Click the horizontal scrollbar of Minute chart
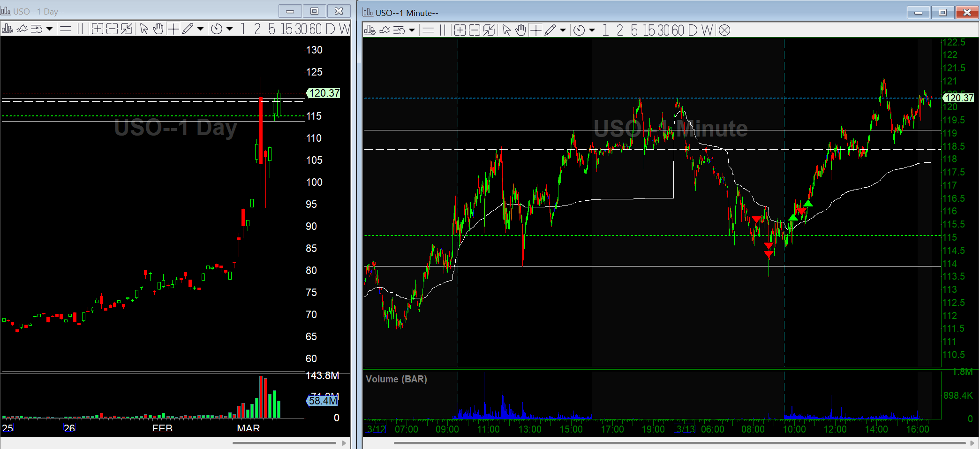 [x=679, y=443]
